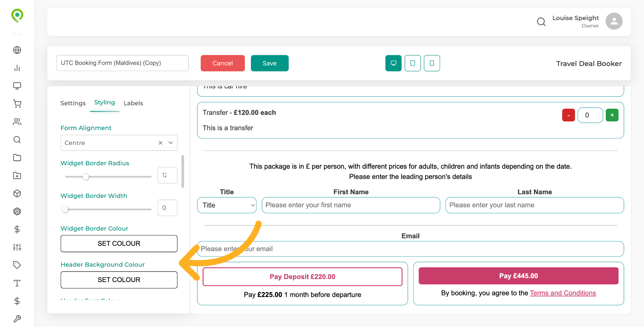Clear the Centre alignment selection
The height and width of the screenshot is (327, 644).
coord(161,143)
